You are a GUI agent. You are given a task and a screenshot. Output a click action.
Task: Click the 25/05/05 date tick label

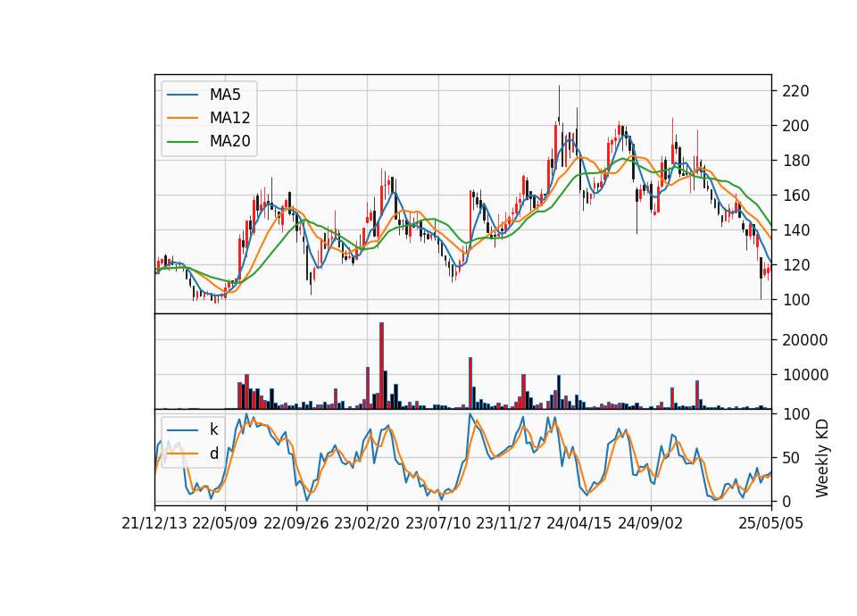pyautogui.click(x=771, y=523)
